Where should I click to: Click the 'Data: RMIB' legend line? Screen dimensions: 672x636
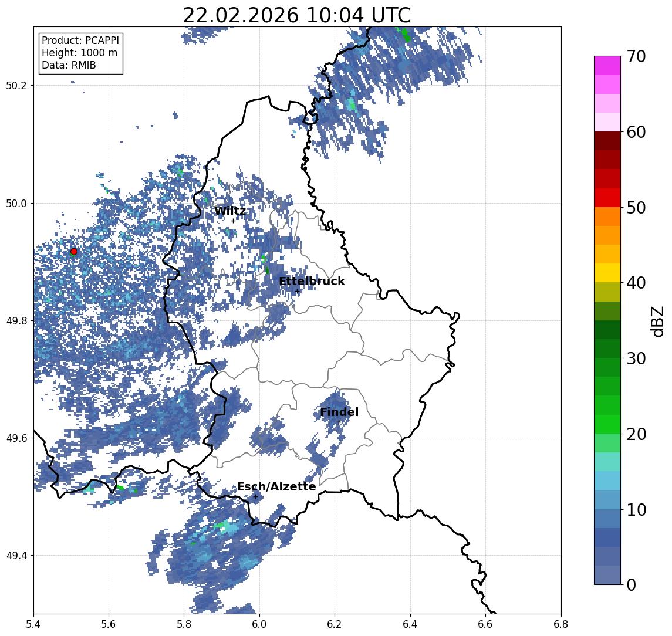[69, 65]
